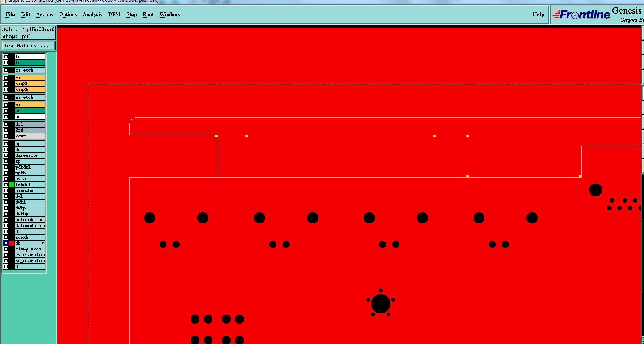
Task: Select the 'dwk1' layer name
Action: (x=30, y=202)
